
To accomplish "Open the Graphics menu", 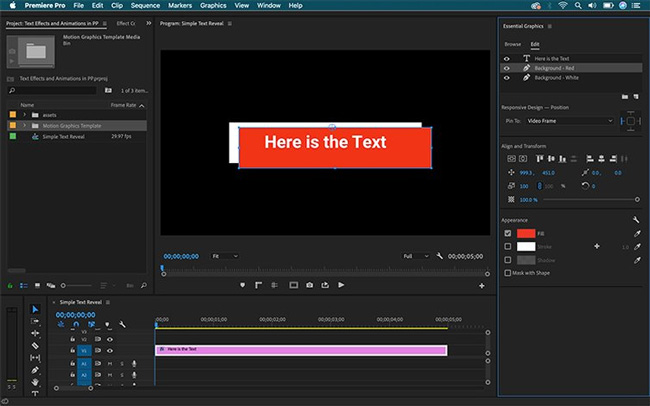I will 213,5.
